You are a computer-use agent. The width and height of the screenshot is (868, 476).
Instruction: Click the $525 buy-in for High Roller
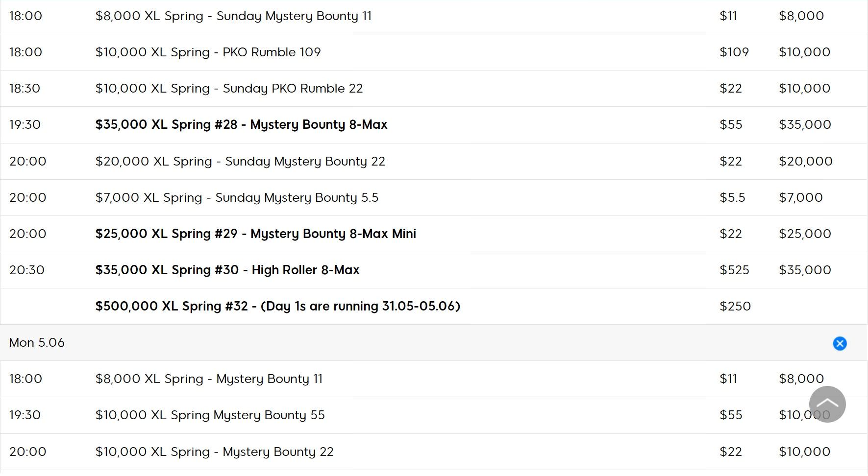click(x=734, y=270)
